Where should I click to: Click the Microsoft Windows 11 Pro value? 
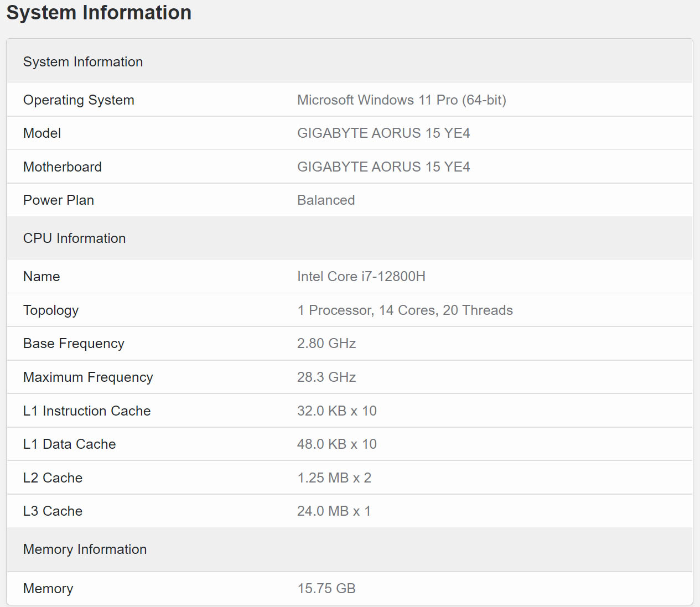coord(401,100)
